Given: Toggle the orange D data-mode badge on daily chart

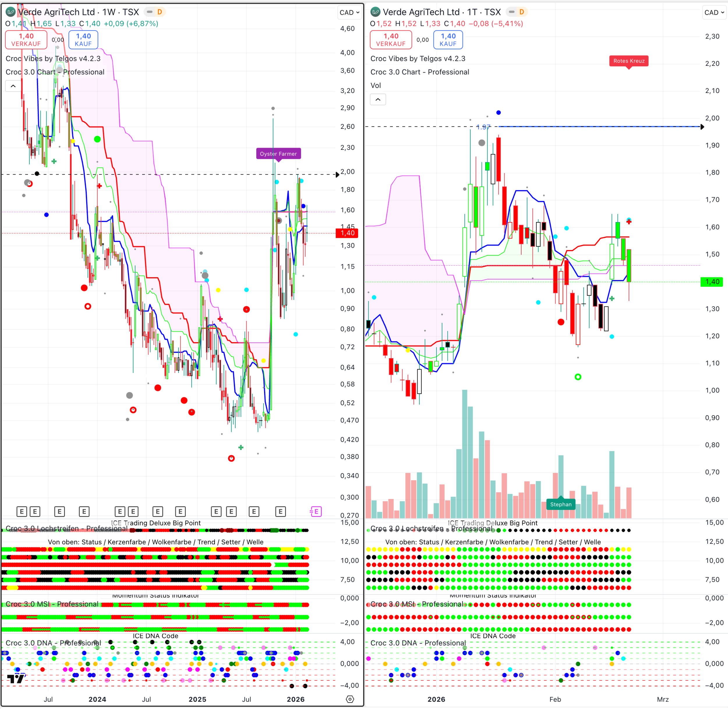Looking at the screenshot, I should (x=522, y=12).
